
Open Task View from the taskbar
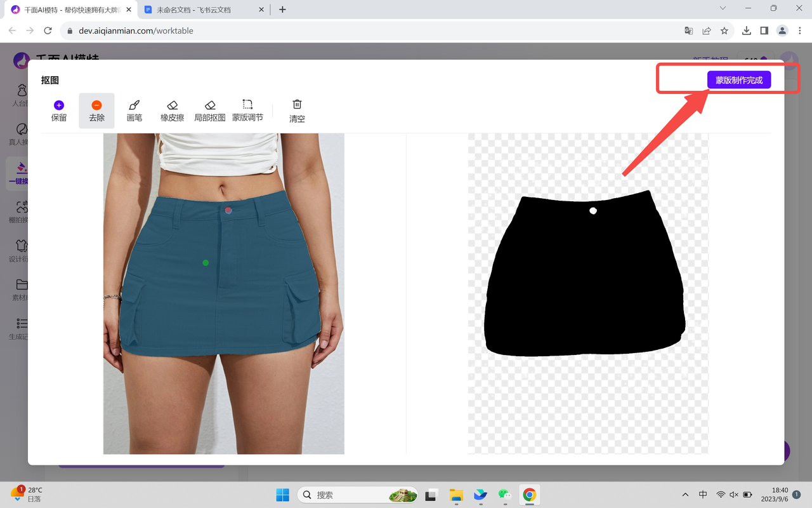pyautogui.click(x=431, y=495)
